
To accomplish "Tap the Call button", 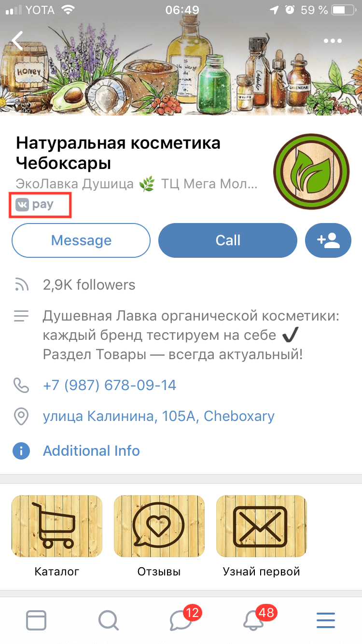I will [228, 240].
